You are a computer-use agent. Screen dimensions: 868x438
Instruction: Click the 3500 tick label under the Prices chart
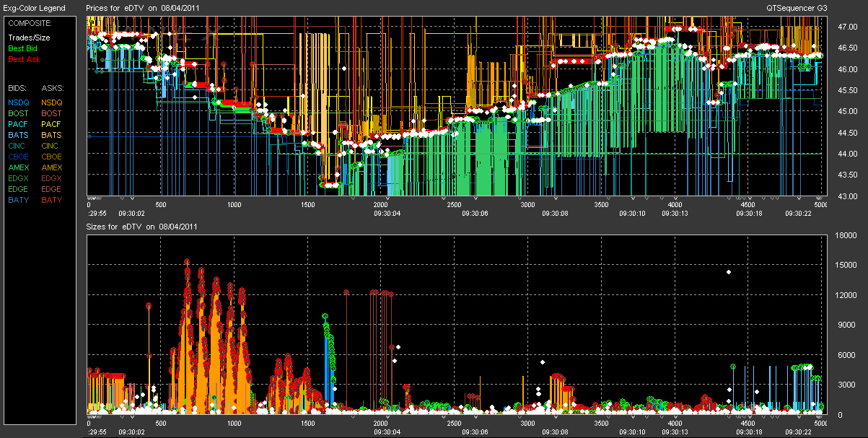click(x=602, y=205)
